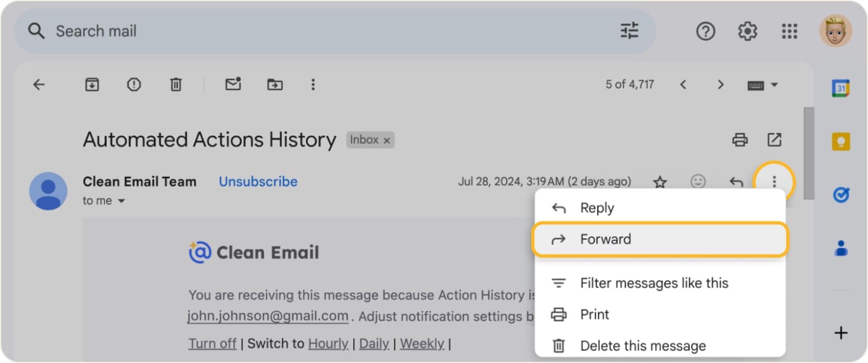Print the Automated Actions History email
Viewport: 868px width, 363px height.
[739, 140]
